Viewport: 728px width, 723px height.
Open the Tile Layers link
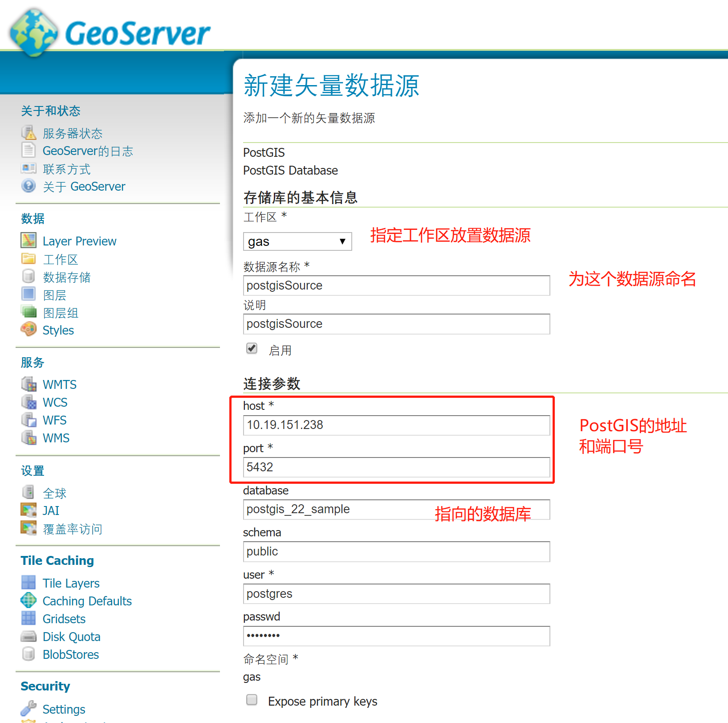[71, 583]
